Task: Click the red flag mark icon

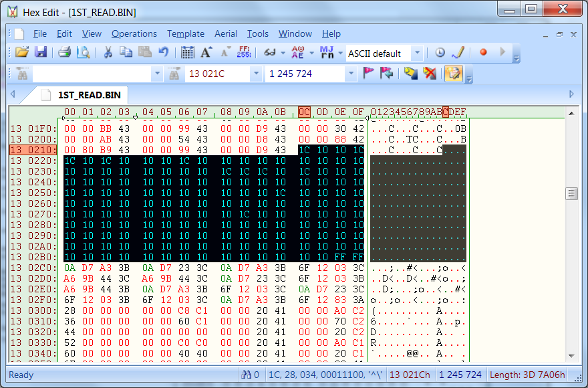Action: 368,74
